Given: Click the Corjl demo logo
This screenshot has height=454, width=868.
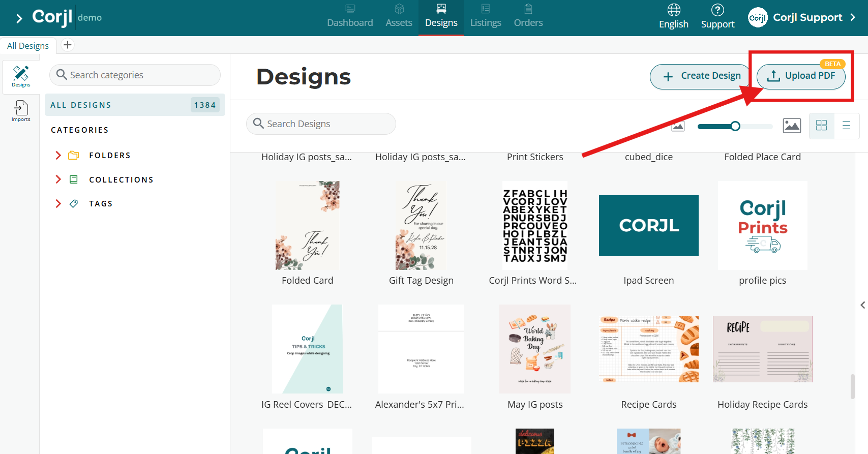Looking at the screenshot, I should pos(67,17).
